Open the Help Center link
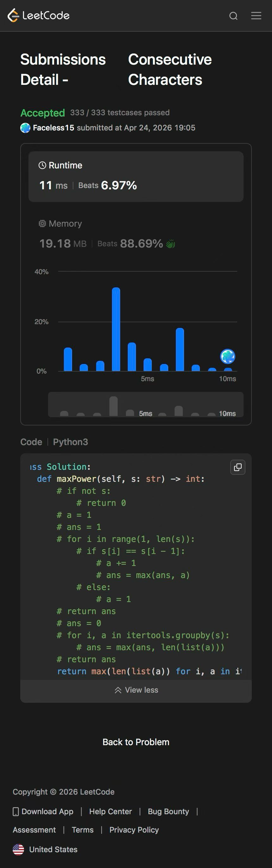The height and width of the screenshot is (868, 272). [x=110, y=811]
